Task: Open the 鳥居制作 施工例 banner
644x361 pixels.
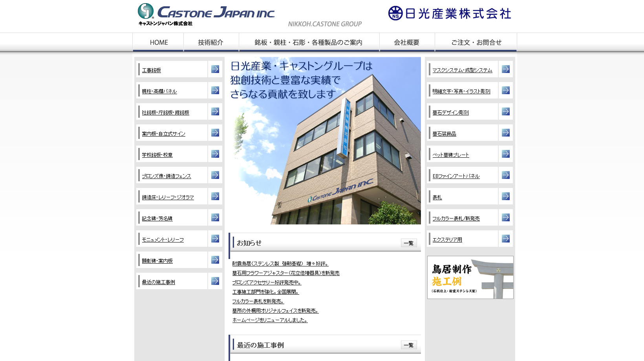Action: click(470, 277)
